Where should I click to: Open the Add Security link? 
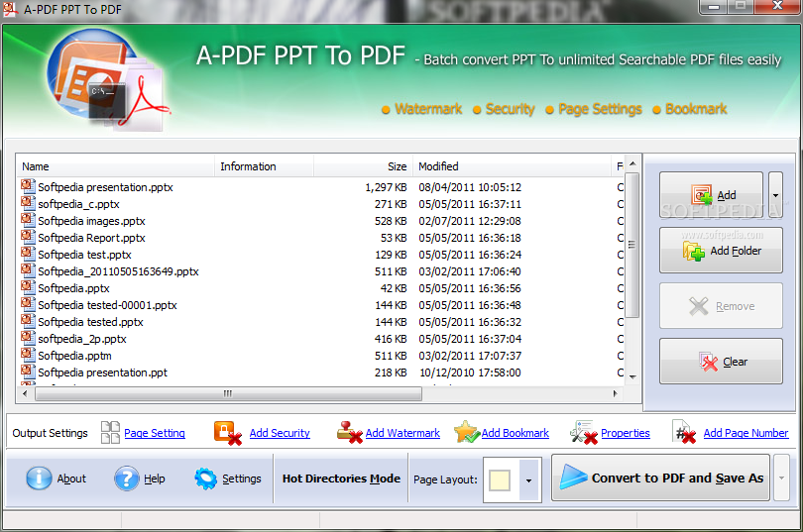coord(280,433)
